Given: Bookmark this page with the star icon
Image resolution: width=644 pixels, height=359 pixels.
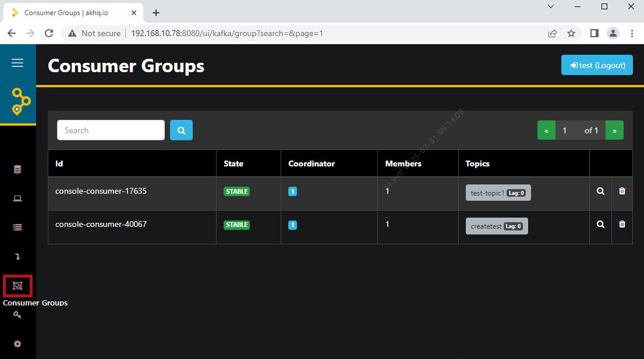Looking at the screenshot, I should [x=571, y=33].
